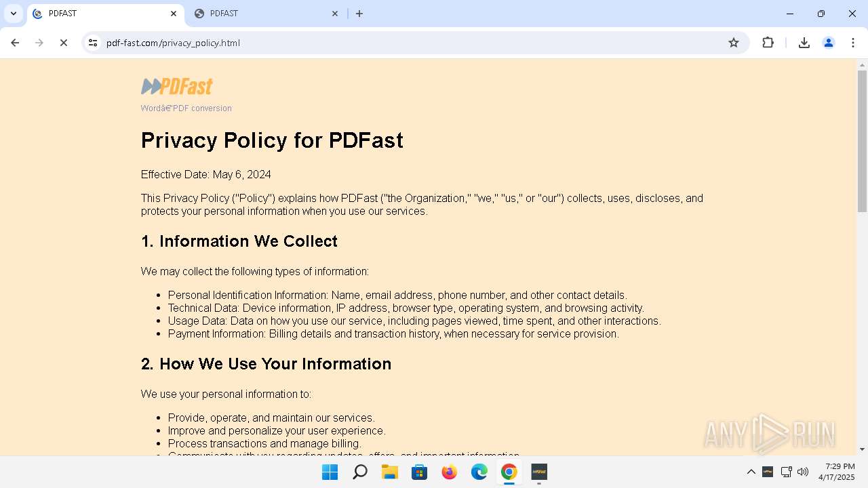The image size is (868, 488).
Task: Show hidden system tray icons
Action: click(x=751, y=472)
